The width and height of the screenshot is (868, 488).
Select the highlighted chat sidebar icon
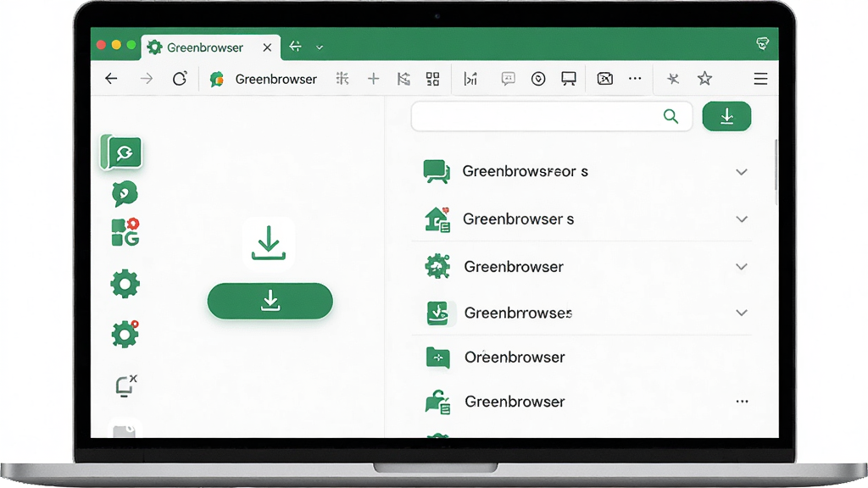[x=122, y=152]
